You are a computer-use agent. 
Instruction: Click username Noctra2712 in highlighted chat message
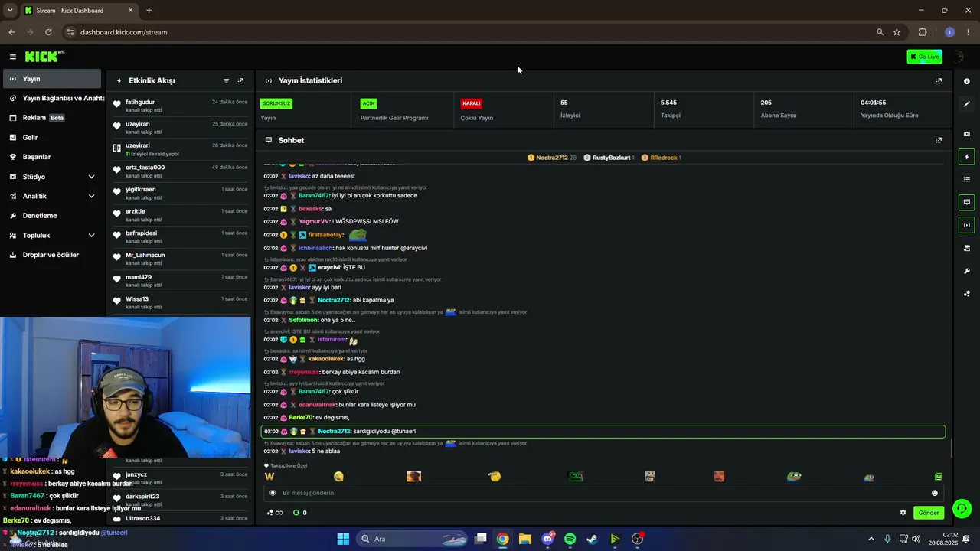(334, 431)
